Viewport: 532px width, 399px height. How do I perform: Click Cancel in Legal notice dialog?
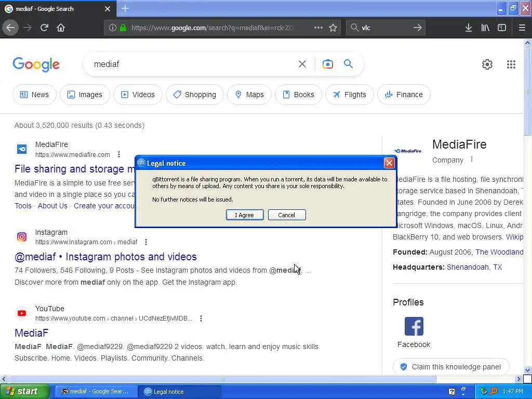point(287,215)
